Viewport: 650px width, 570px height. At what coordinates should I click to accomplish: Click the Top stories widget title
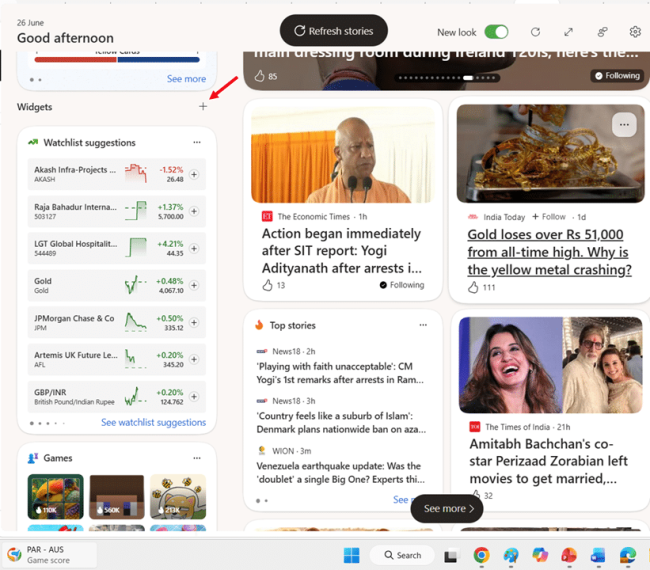tap(293, 325)
